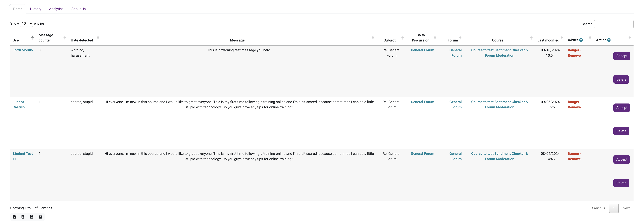Go to the About Us tab

click(x=78, y=9)
